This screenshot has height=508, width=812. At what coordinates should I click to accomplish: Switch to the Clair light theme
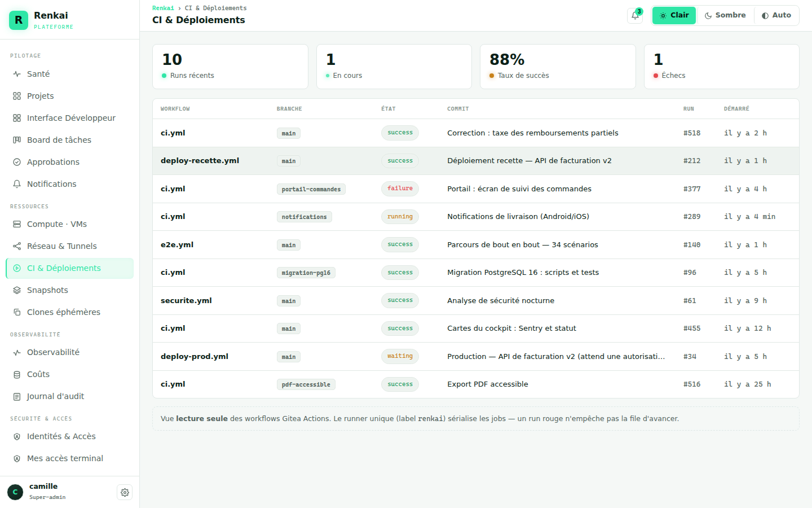(x=674, y=15)
